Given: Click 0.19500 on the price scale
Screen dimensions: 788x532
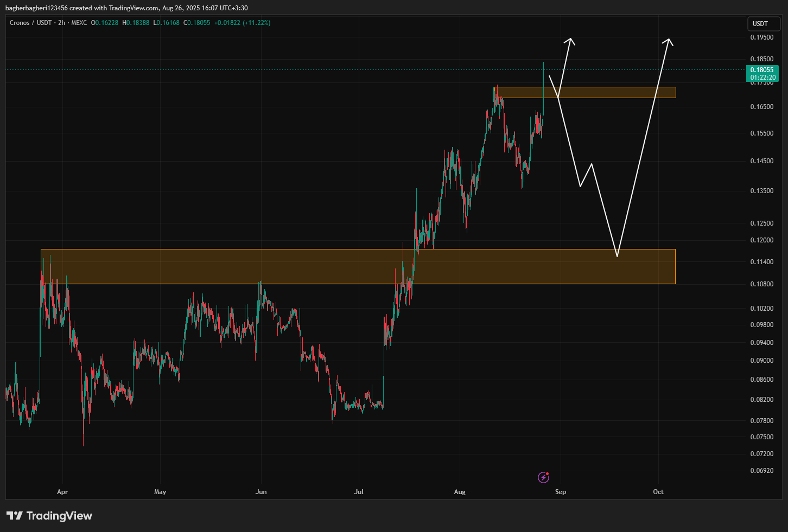Looking at the screenshot, I should pos(762,37).
